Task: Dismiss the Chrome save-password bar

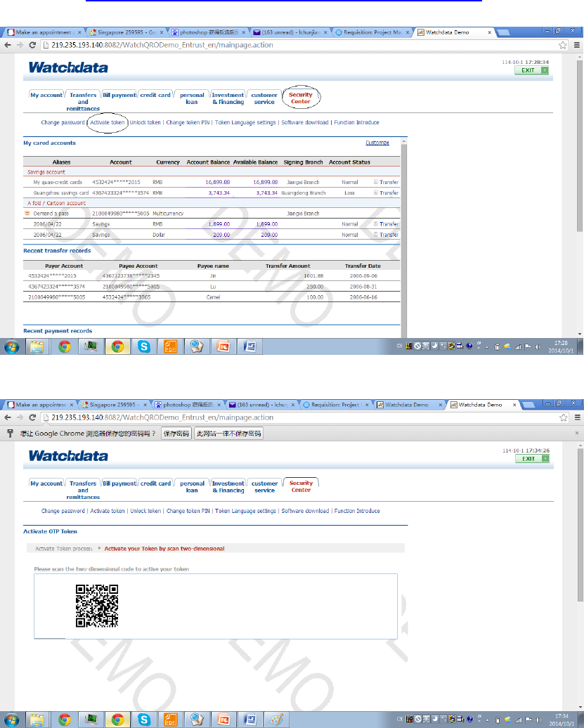Action: [x=576, y=433]
